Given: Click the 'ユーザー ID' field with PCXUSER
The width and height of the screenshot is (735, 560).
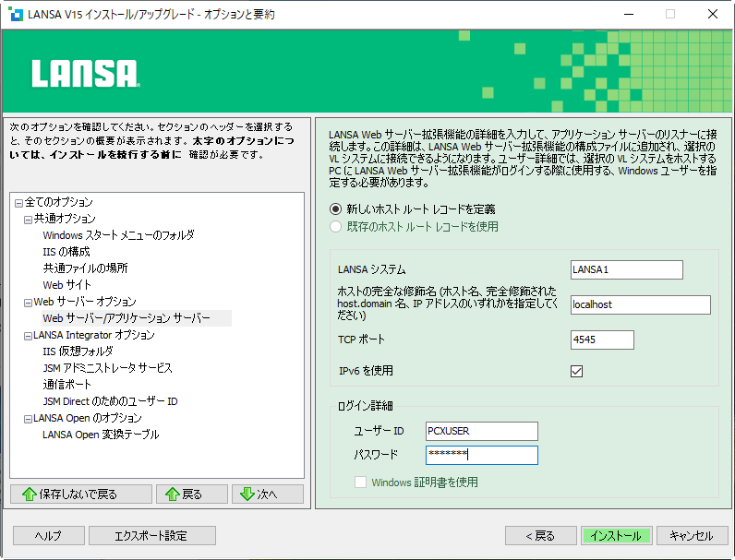Looking at the screenshot, I should (x=482, y=431).
